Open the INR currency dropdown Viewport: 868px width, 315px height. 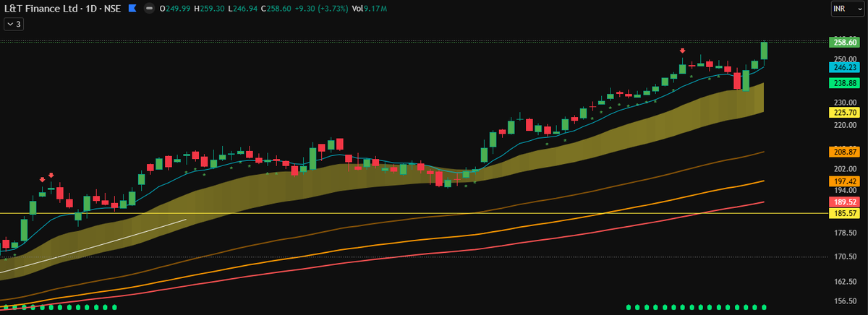coord(846,9)
